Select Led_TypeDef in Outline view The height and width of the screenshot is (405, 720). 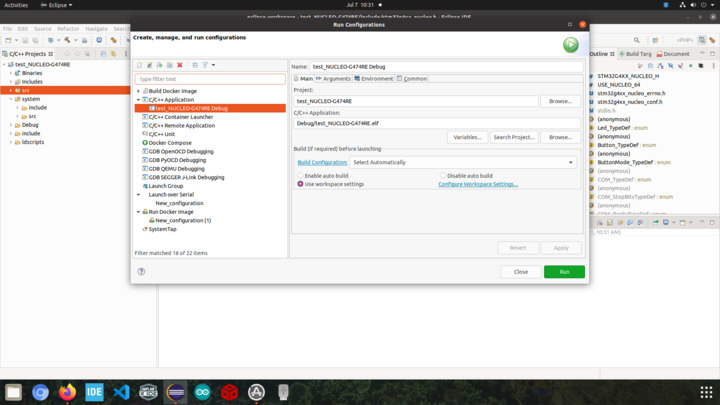coord(613,128)
